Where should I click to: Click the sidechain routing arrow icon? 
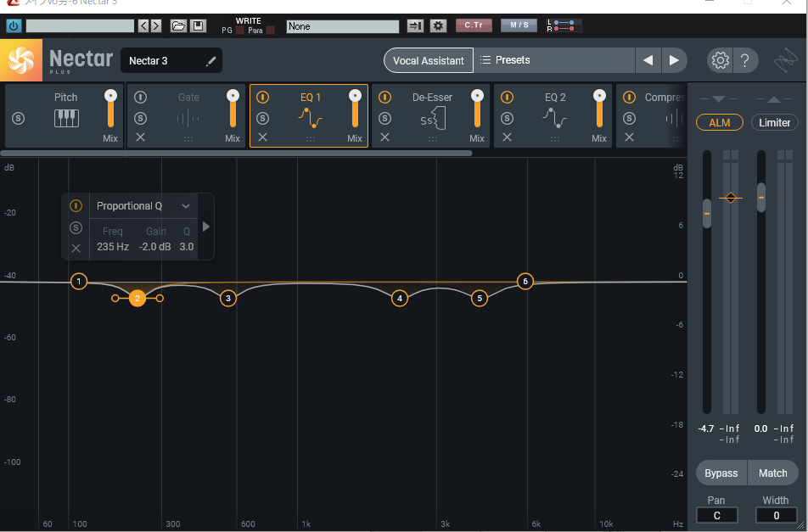(415, 25)
